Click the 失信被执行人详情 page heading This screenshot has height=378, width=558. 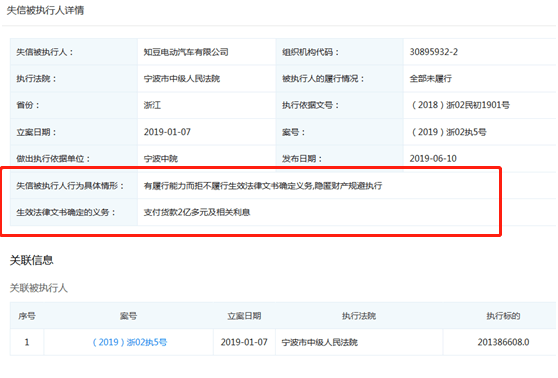(45, 10)
